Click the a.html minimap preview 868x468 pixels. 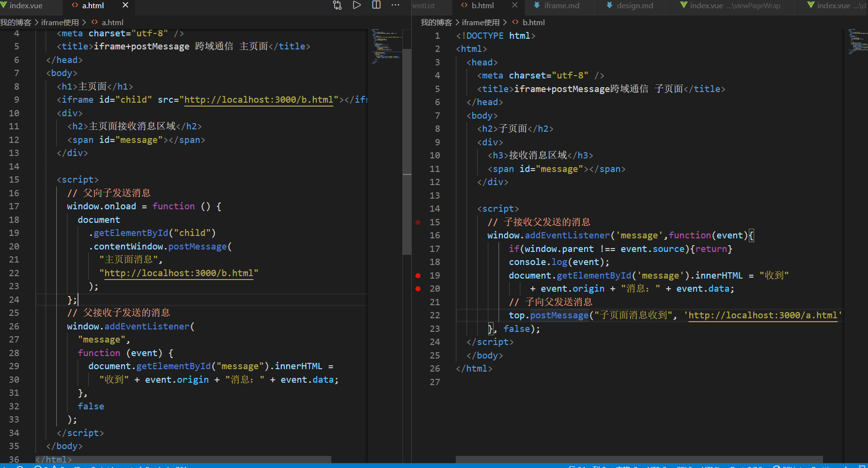(387, 47)
